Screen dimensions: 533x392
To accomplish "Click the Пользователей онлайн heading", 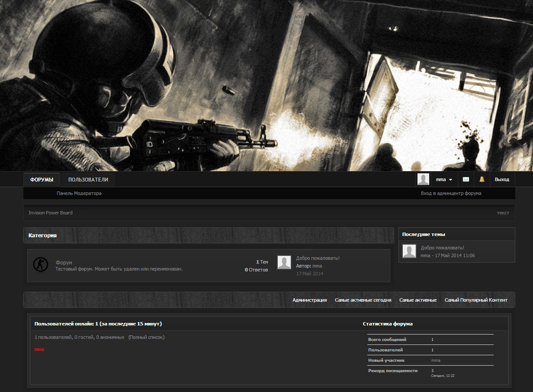I will pyautogui.click(x=98, y=324).
